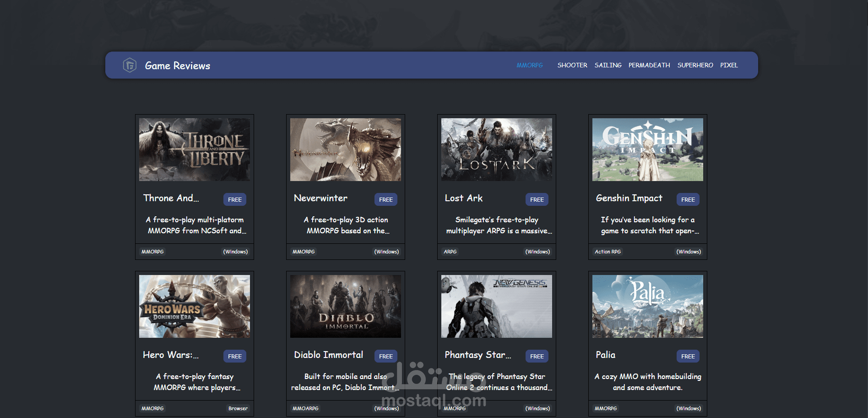Open the Phantasy Star New Genesis cover image
This screenshot has width=868, height=418.
click(x=497, y=306)
